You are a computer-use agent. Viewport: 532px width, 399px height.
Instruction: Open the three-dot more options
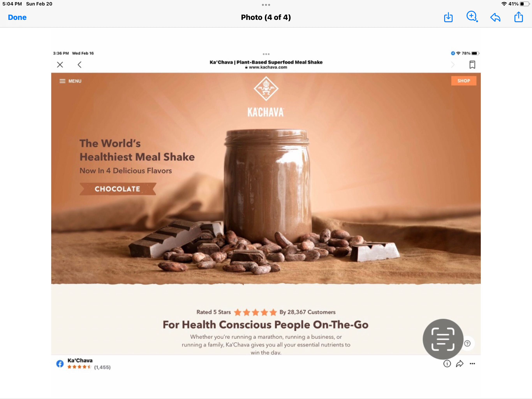point(472,364)
